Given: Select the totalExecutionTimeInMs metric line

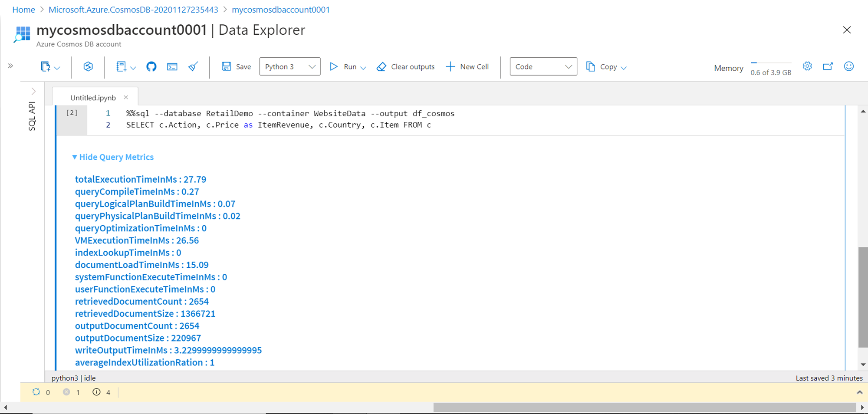Looking at the screenshot, I should point(141,179).
